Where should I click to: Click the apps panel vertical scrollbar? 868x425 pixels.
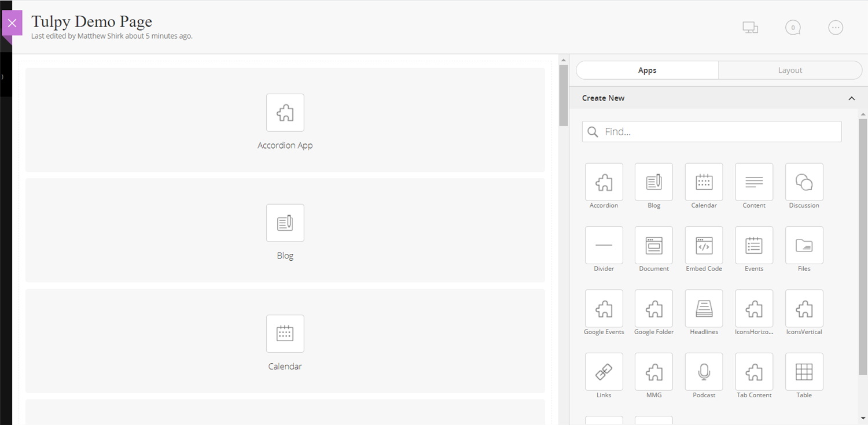click(863, 246)
